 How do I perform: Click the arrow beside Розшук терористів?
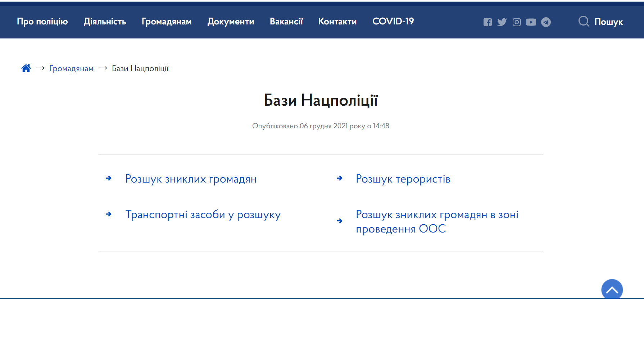coord(340,178)
